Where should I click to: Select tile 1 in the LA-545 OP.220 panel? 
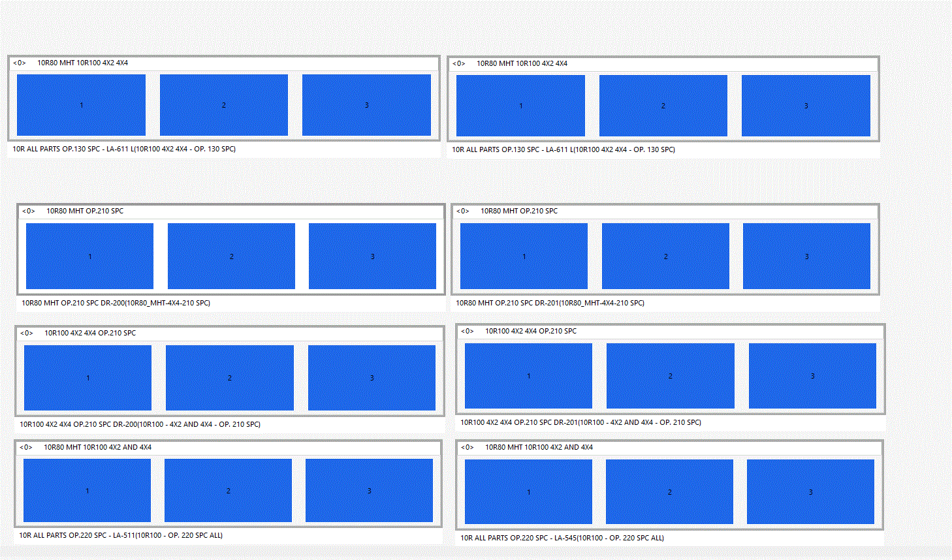click(528, 491)
